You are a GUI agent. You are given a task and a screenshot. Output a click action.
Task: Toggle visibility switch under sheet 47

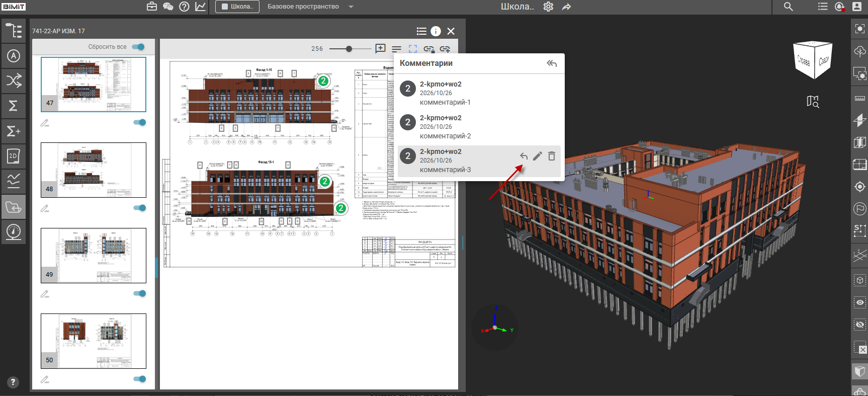tap(140, 122)
